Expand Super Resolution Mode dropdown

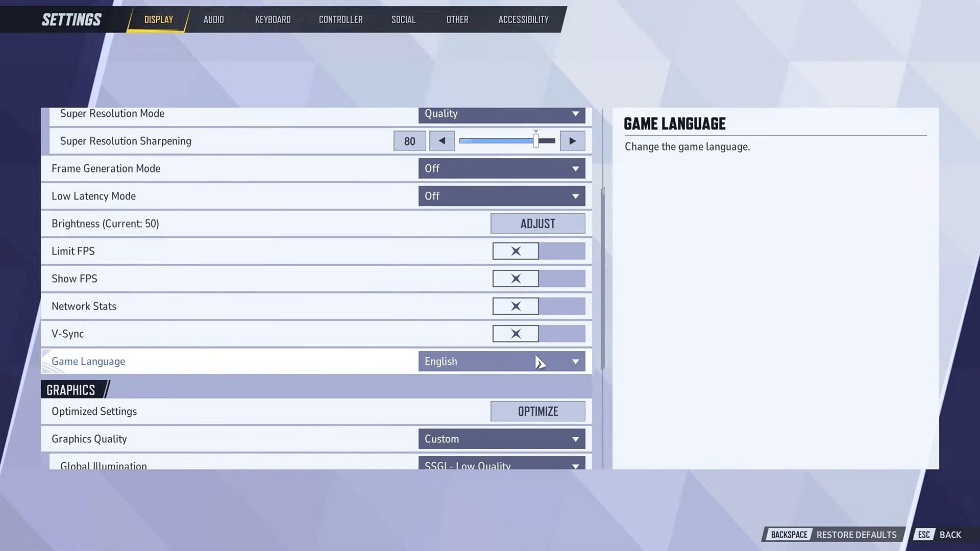pos(575,113)
